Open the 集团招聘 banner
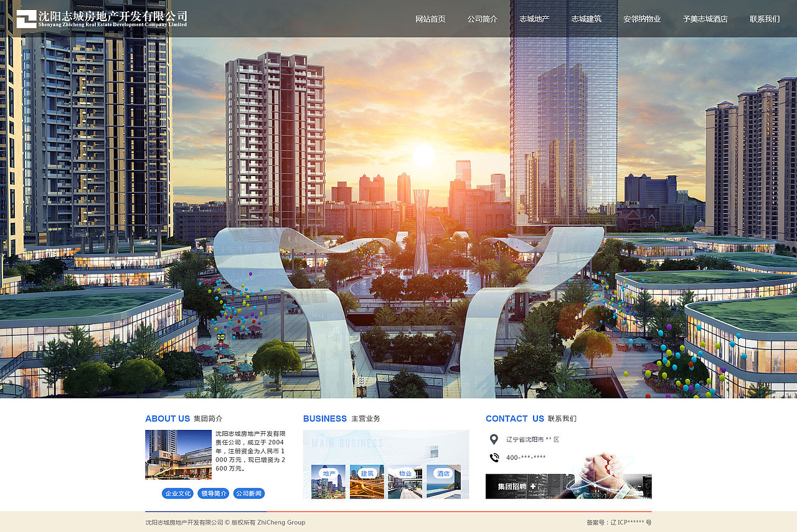 (x=568, y=486)
